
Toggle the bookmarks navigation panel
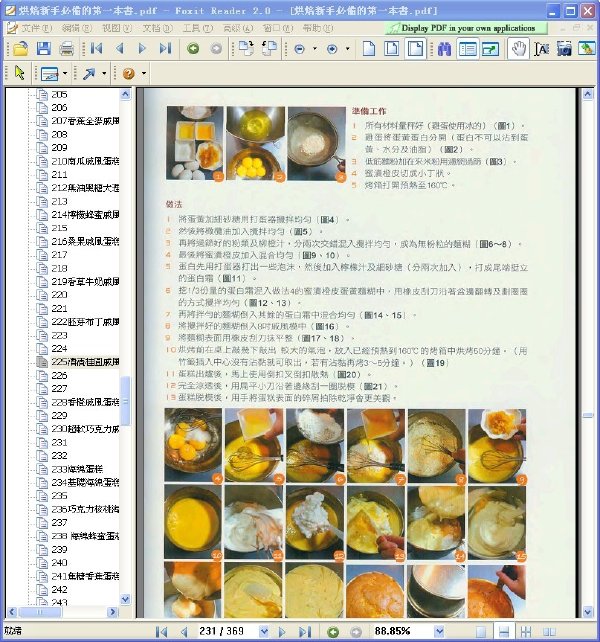[468, 49]
